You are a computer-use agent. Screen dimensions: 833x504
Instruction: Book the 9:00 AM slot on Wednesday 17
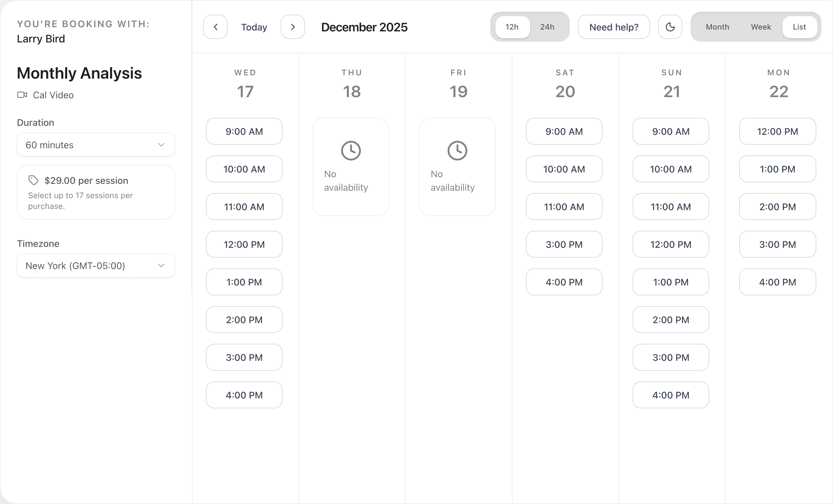(x=244, y=132)
